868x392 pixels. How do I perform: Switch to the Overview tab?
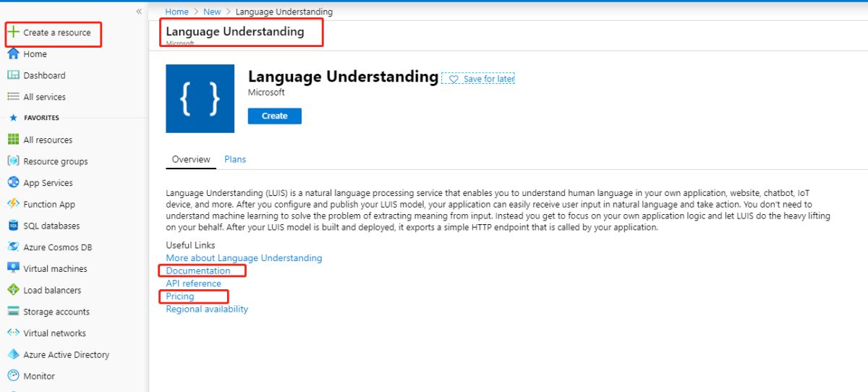tap(191, 159)
